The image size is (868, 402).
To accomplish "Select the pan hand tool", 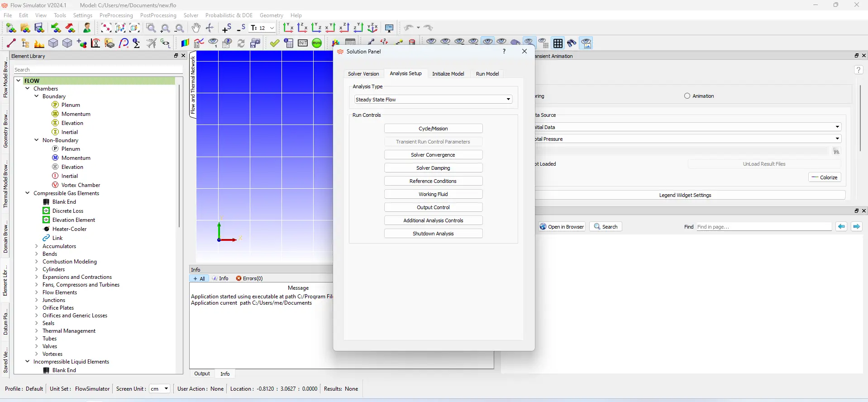I will (x=196, y=28).
